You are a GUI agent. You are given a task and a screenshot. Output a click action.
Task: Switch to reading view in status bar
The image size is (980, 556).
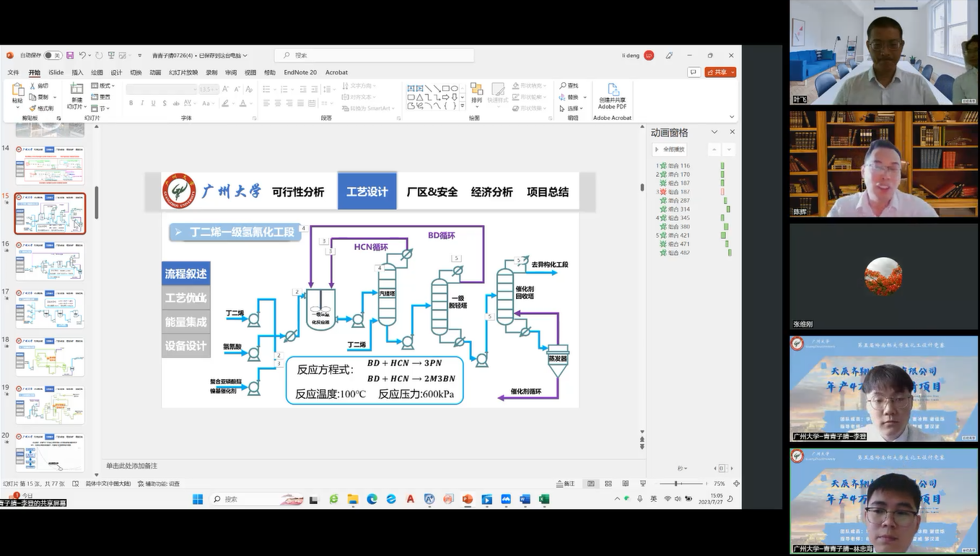[x=625, y=484]
